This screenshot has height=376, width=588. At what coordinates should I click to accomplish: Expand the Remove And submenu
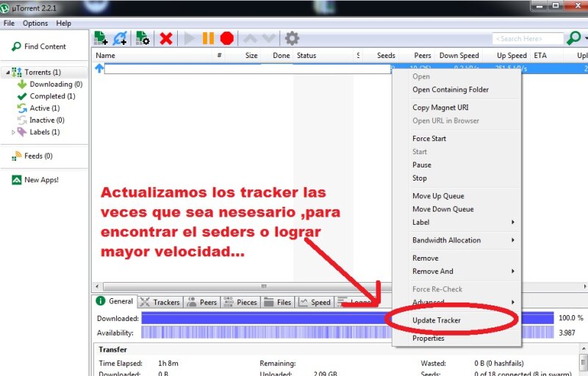coord(463,271)
